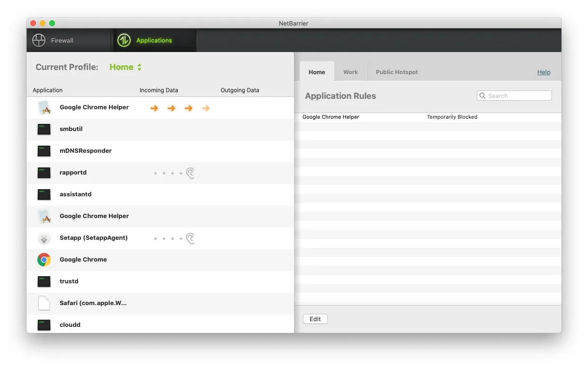Screen dimensions: 588x368
Task: Click the Temporarily Blocked status text
Action: point(452,117)
